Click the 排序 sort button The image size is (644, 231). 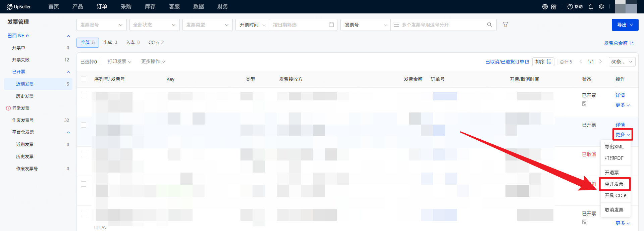click(543, 62)
